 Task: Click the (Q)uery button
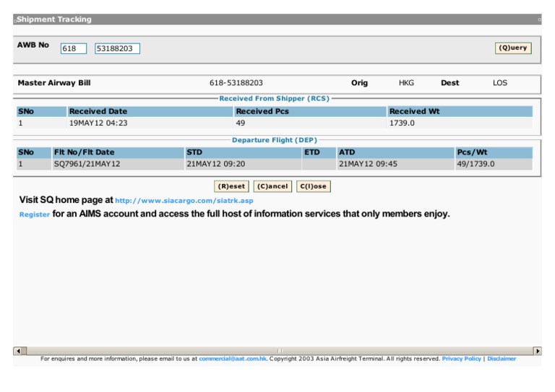(513, 48)
